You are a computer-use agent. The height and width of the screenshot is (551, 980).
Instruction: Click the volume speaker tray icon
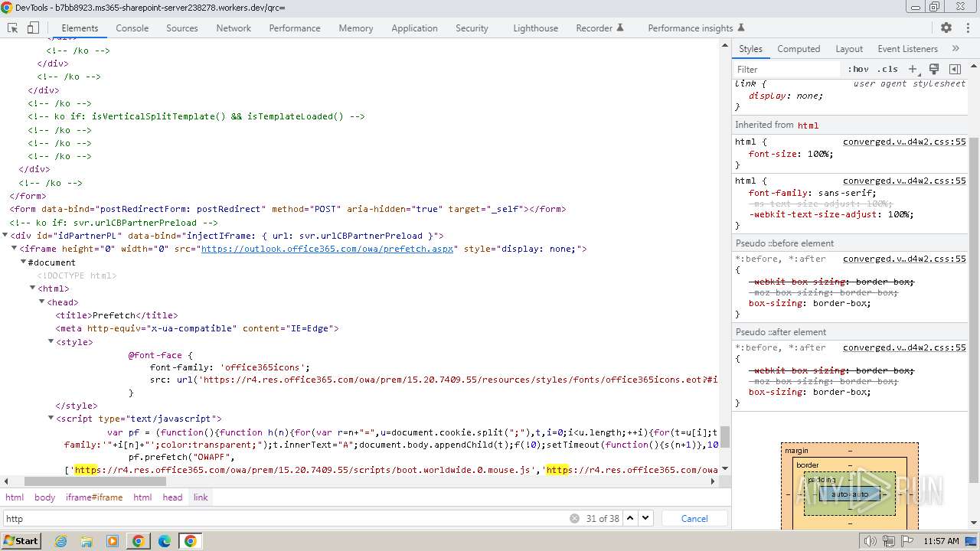pos(870,541)
